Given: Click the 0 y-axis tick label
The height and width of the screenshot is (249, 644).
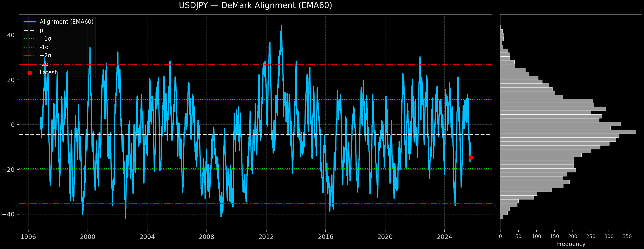Looking at the screenshot, I should tap(13, 125).
